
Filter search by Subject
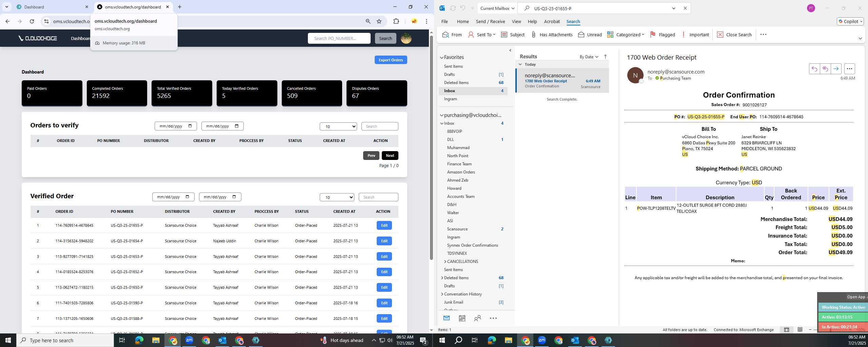click(513, 35)
